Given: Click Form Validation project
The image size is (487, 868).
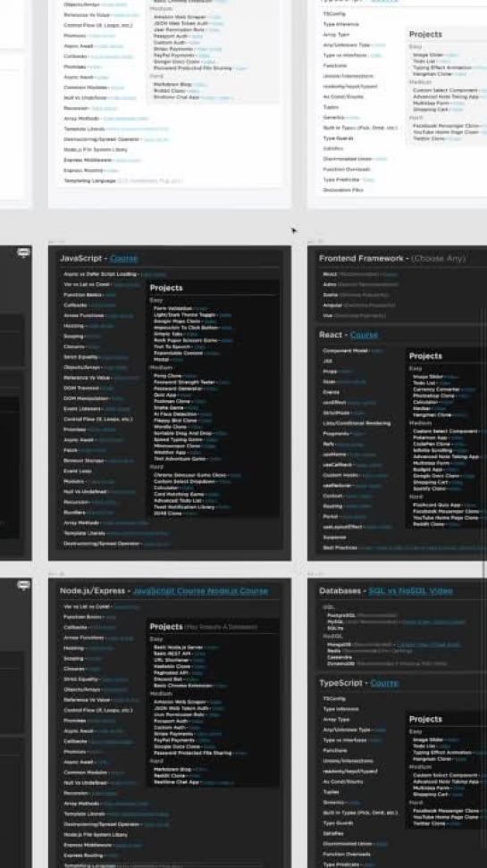Looking at the screenshot, I should coord(172,309).
